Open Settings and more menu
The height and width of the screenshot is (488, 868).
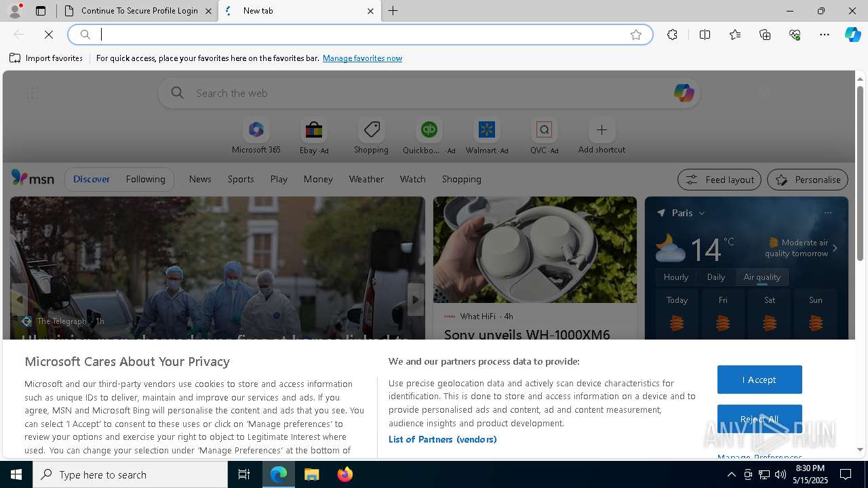click(x=825, y=35)
